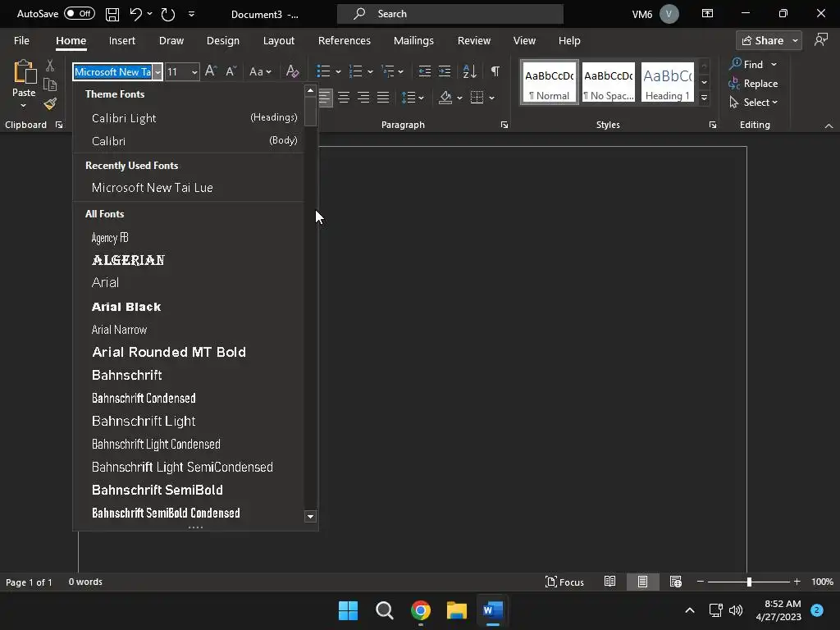
Task: Open Chrome from taskbar
Action: pos(421,610)
